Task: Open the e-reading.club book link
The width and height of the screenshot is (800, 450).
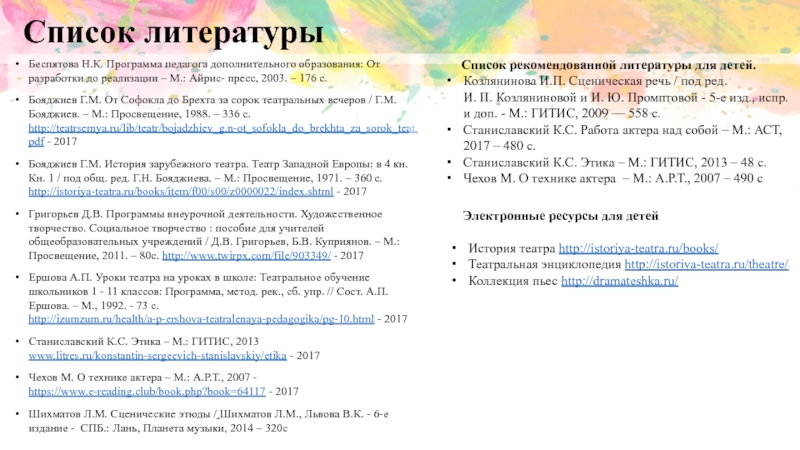Action: [147, 391]
